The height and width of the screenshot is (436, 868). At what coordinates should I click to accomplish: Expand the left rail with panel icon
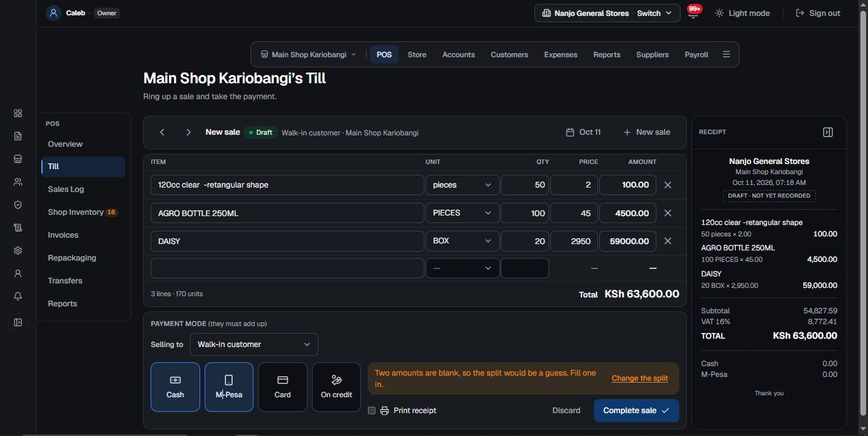point(18,322)
